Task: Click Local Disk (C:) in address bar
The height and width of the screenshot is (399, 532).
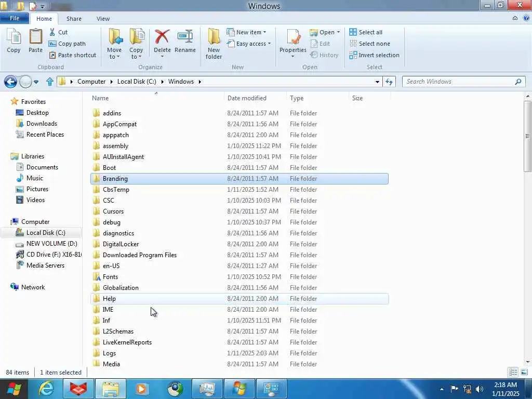Action: pyautogui.click(x=137, y=82)
